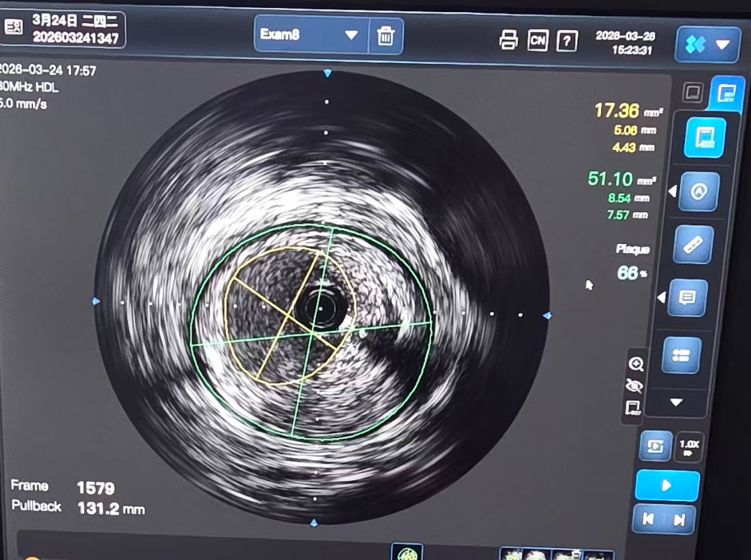Click the yellow 5.06 mm diameter value
The image size is (751, 560).
pos(635,130)
